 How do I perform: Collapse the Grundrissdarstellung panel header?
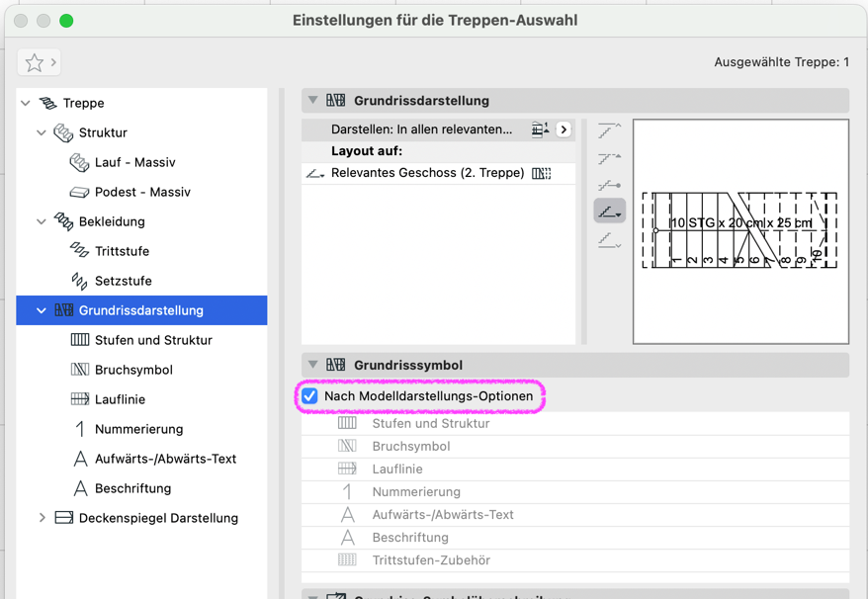(x=312, y=101)
